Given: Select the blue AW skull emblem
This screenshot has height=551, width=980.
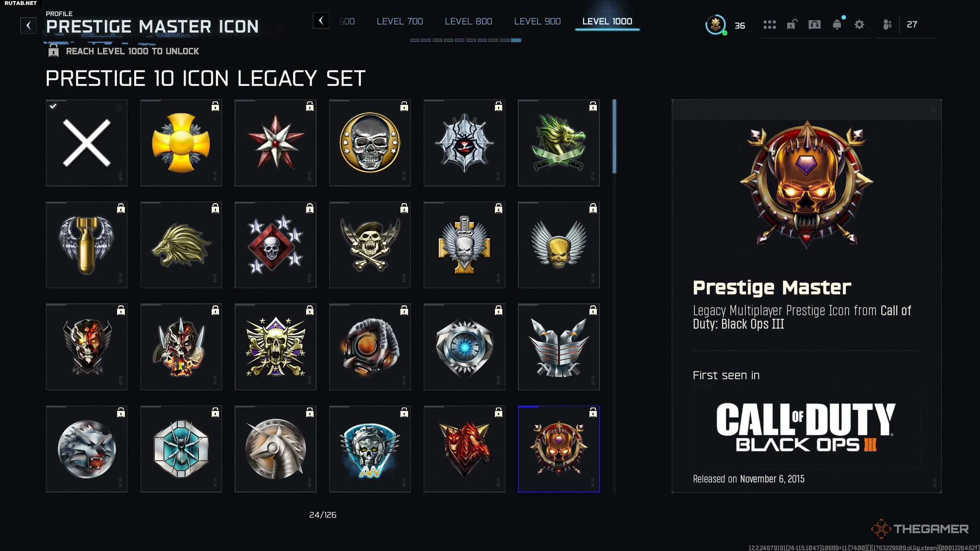Looking at the screenshot, I should pos(370,449).
